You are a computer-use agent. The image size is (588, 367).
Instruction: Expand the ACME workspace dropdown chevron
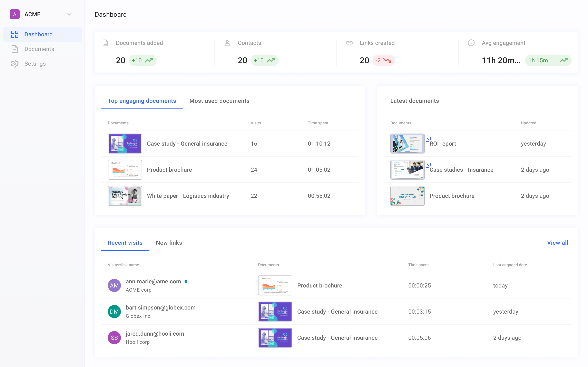click(x=69, y=14)
